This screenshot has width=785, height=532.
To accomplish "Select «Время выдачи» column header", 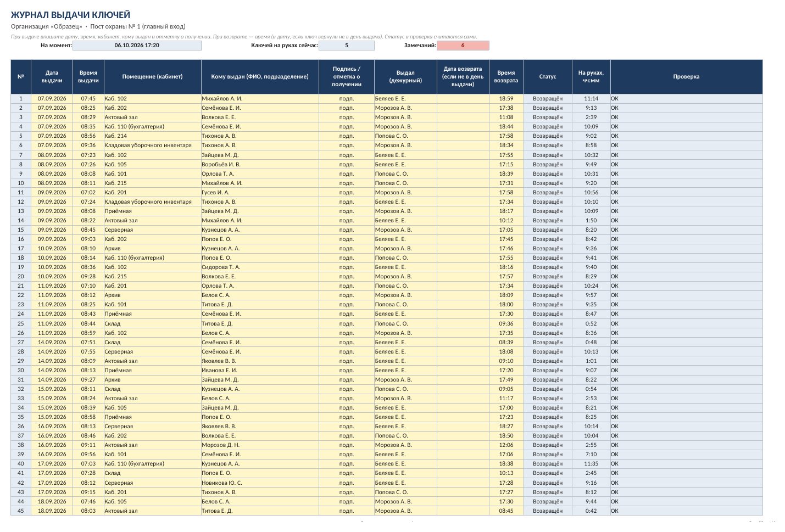I will 88,77.
